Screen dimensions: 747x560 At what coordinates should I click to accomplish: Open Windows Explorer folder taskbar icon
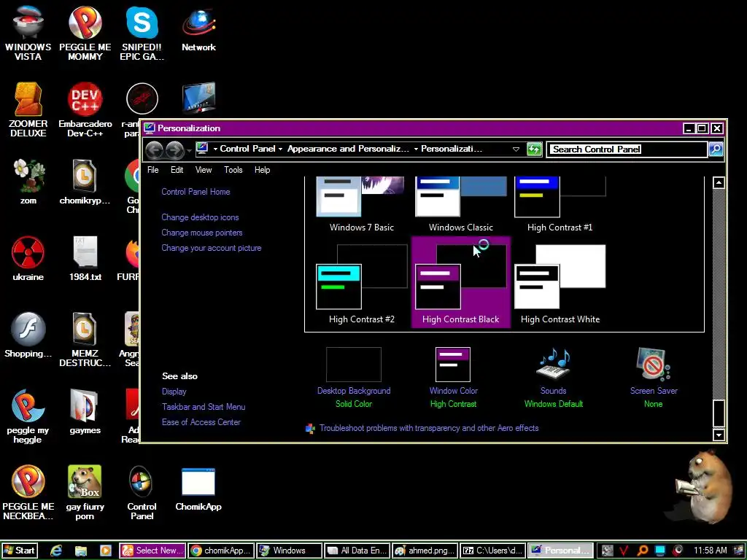(x=80, y=551)
